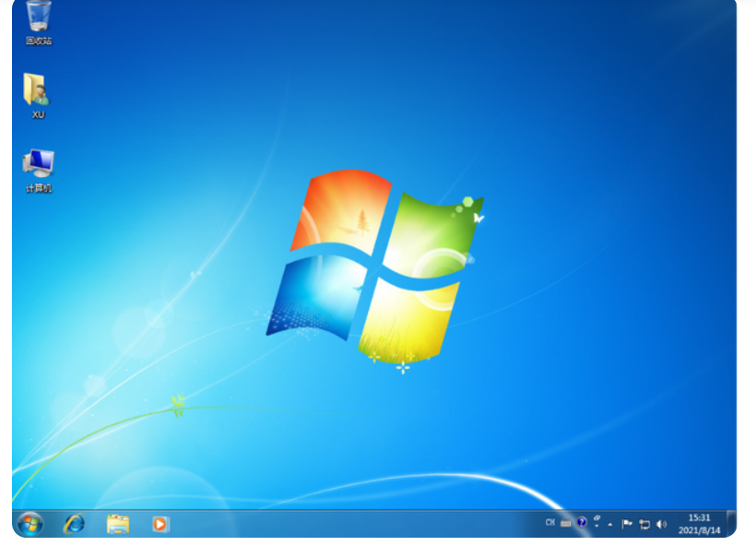
Task: Open the CH input language menu
Action: pos(550,523)
